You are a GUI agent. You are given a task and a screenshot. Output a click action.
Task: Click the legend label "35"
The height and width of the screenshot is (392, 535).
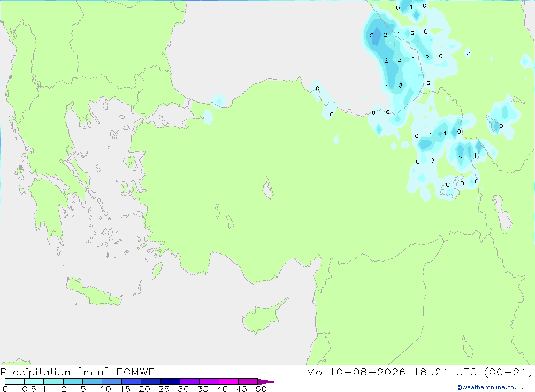tap(203, 389)
